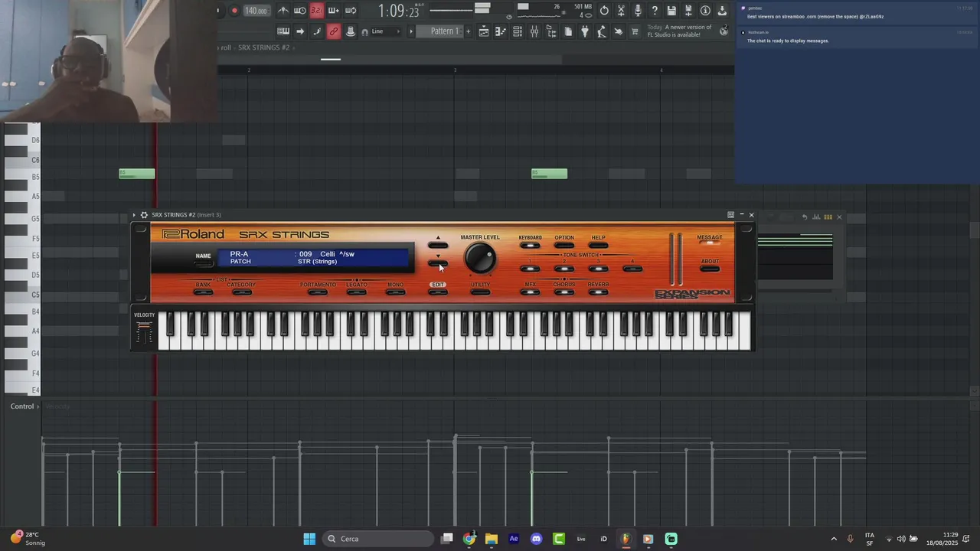Click the Tempo tapper icon
980x551 pixels.
[x=602, y=31]
